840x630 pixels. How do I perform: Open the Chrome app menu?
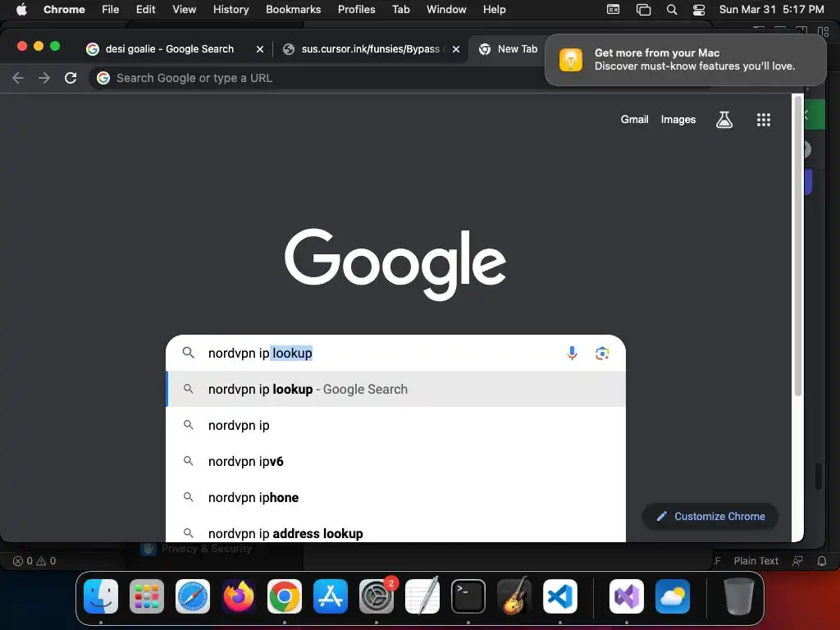point(64,10)
